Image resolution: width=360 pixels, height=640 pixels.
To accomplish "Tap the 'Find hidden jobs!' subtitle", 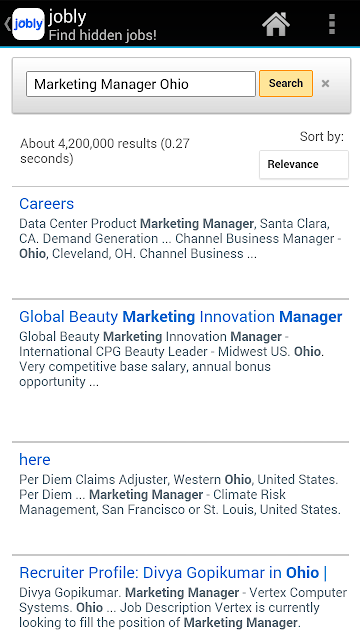I will (102, 35).
